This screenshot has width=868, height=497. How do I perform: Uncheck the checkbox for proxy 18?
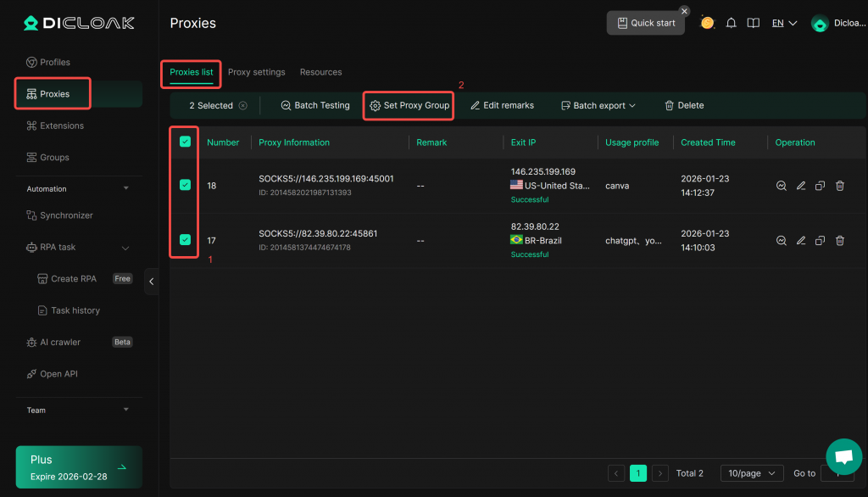pos(185,185)
